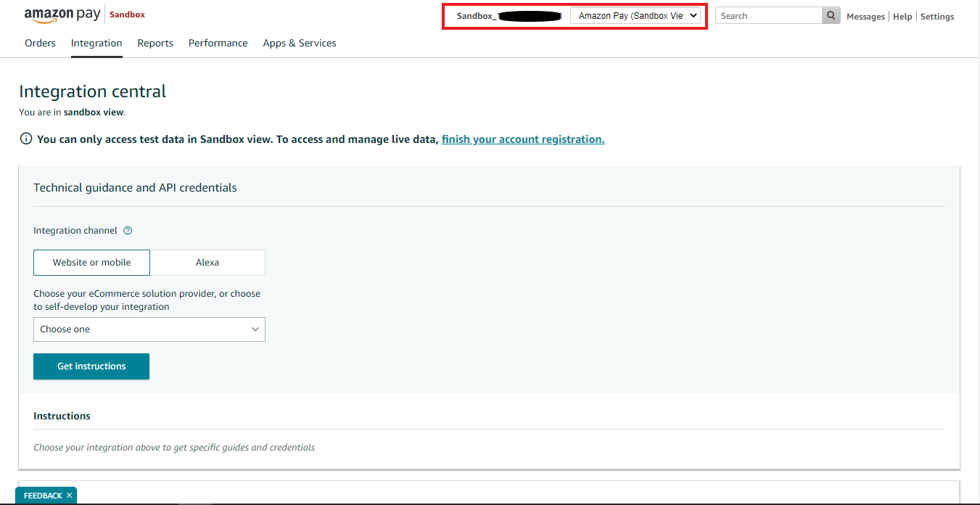Follow finish your account registration link
This screenshot has width=980, height=505.
click(523, 139)
